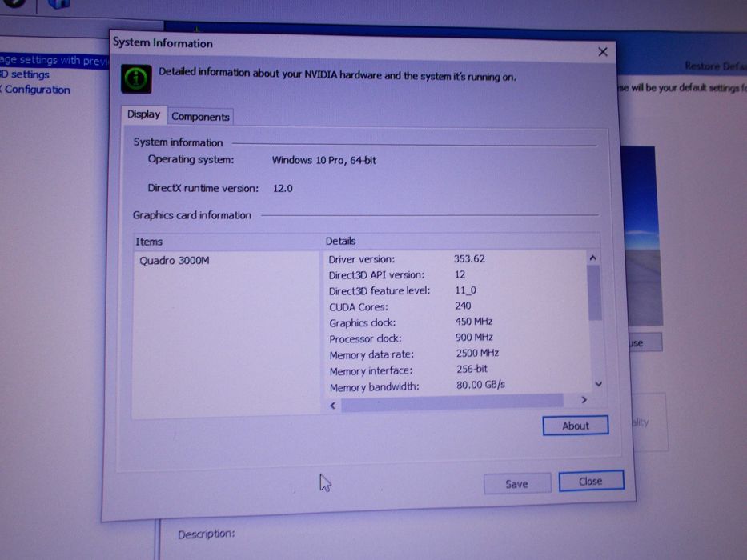Open 3D settings item in background window
Viewport: 747px width, 560px height.
click(x=25, y=74)
